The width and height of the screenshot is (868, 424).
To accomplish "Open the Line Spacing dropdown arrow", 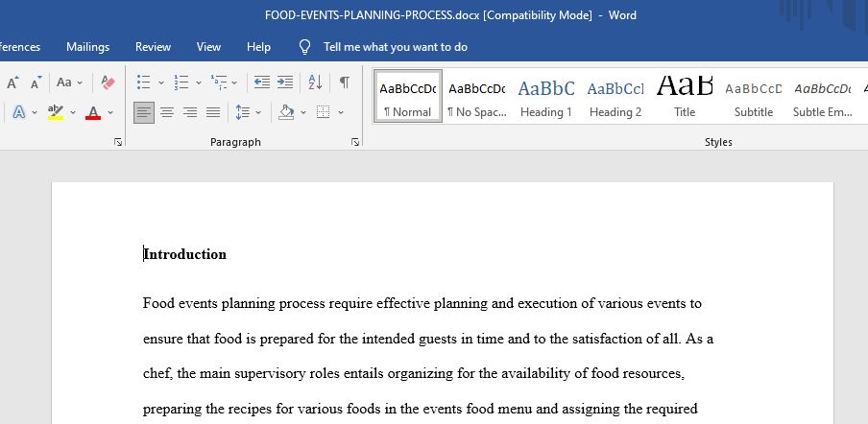I will (x=258, y=113).
